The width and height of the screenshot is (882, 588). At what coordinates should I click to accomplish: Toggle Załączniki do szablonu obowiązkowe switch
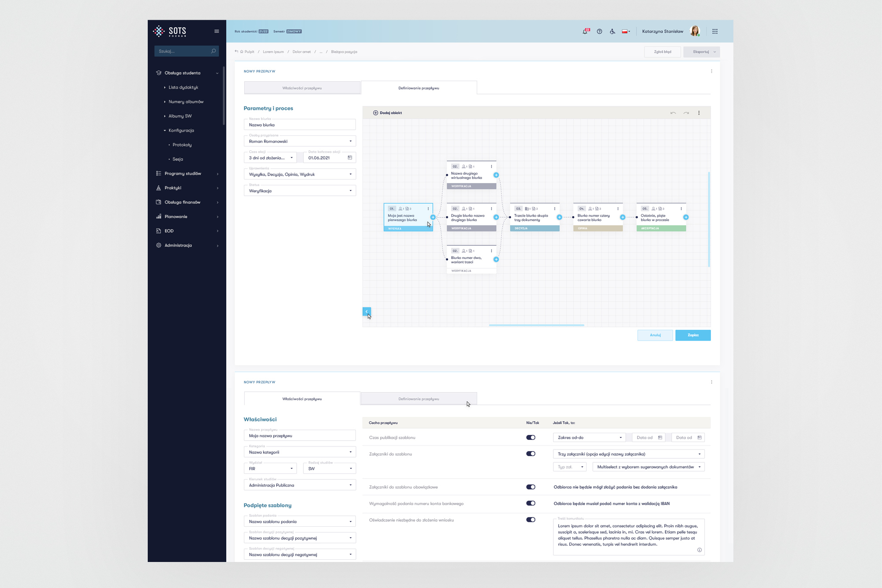pyautogui.click(x=531, y=487)
